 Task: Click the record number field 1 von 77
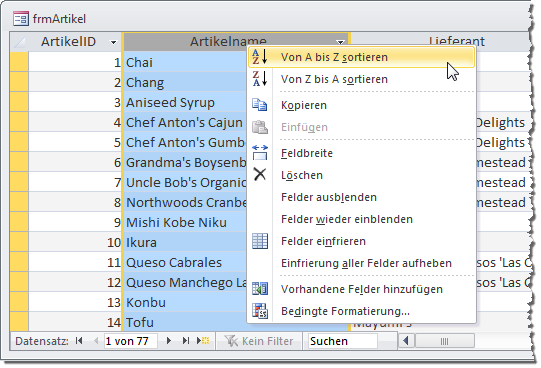pyautogui.click(x=130, y=341)
